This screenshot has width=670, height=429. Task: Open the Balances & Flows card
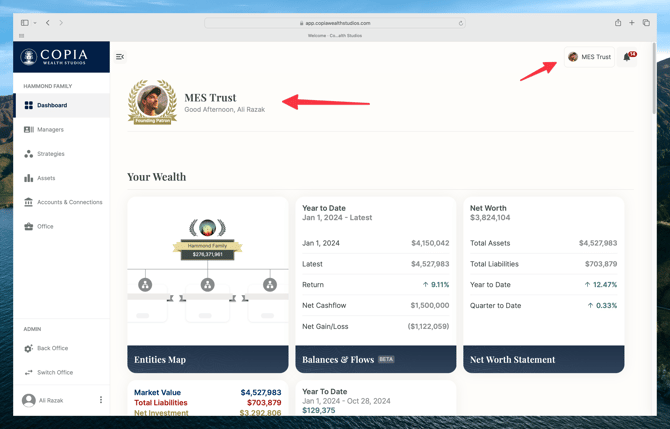(x=375, y=359)
